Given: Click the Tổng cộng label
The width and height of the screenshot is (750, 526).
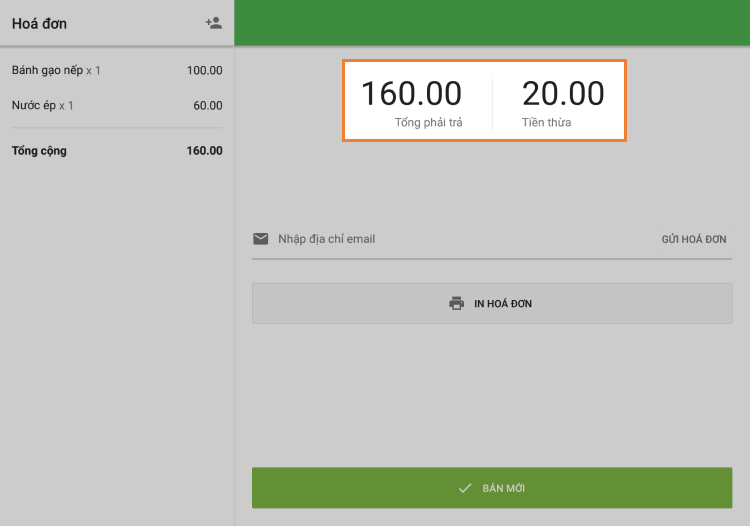Looking at the screenshot, I should click(x=39, y=151).
